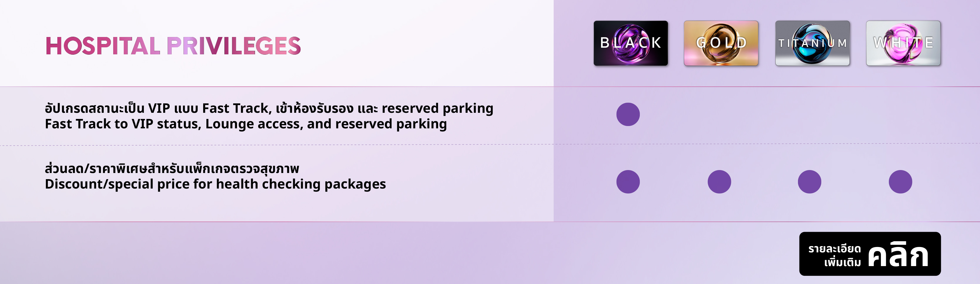Click the รายละเอียดเพิ่มเติม label on black button
The image size is (980, 284).
coord(834,255)
